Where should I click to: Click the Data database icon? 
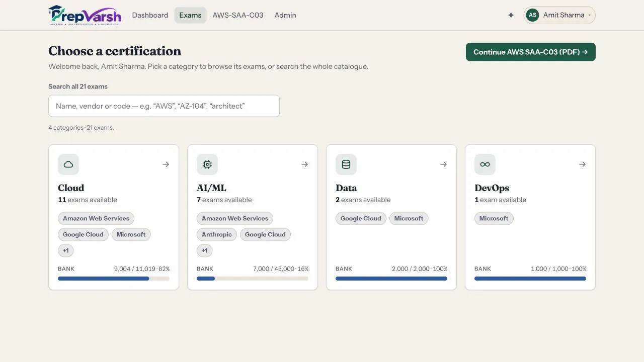tap(346, 164)
